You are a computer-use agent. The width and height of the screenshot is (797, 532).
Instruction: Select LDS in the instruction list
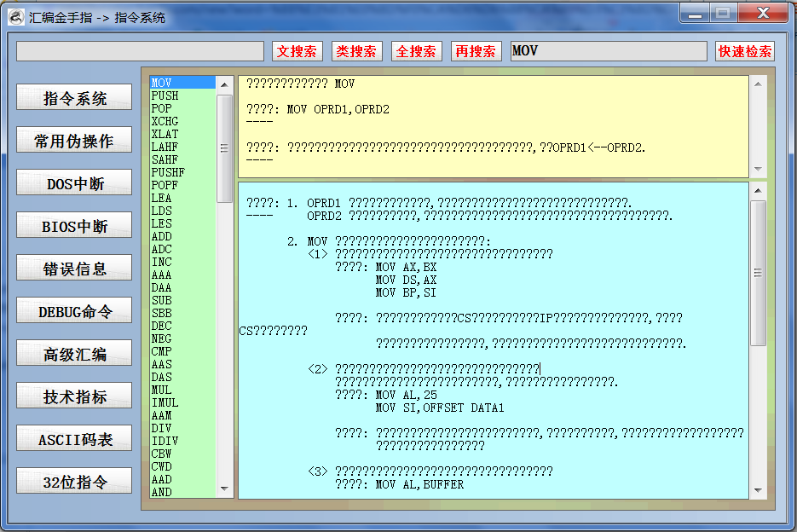point(182,211)
